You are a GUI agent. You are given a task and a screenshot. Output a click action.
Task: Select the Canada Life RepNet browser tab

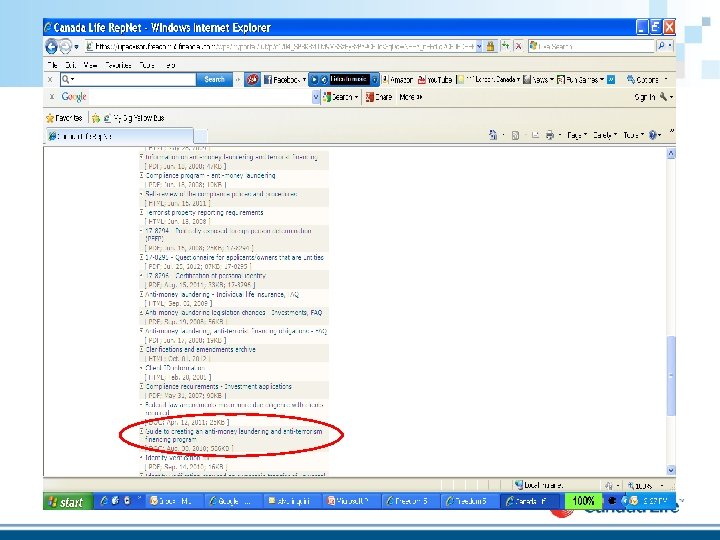119,136
